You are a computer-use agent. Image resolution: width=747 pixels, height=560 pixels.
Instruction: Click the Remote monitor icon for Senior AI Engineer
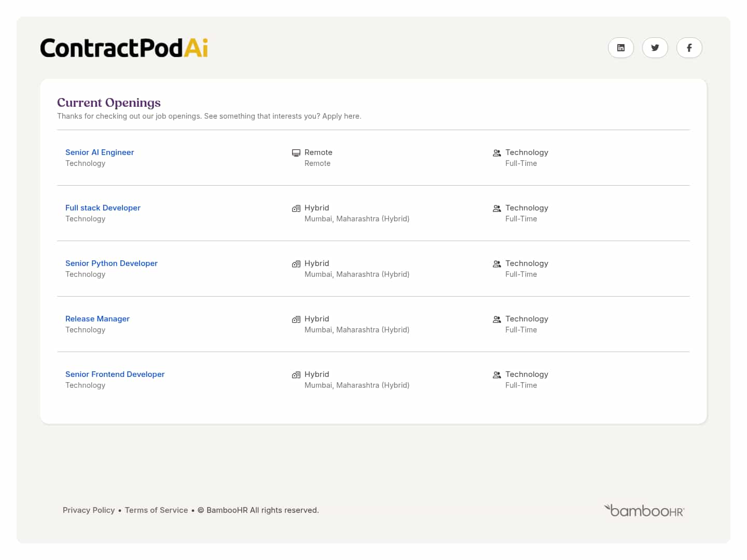296,153
